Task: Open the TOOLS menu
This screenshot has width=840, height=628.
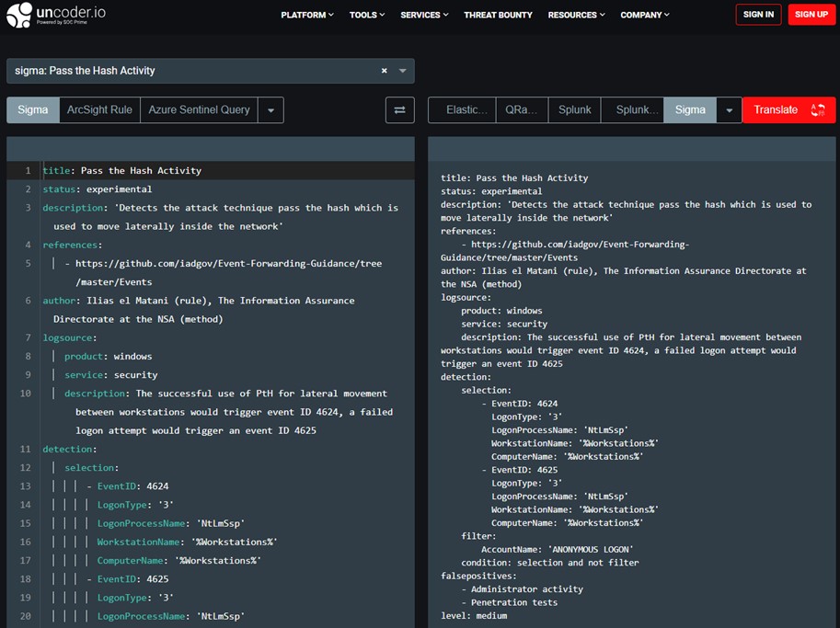Action: pyautogui.click(x=367, y=15)
